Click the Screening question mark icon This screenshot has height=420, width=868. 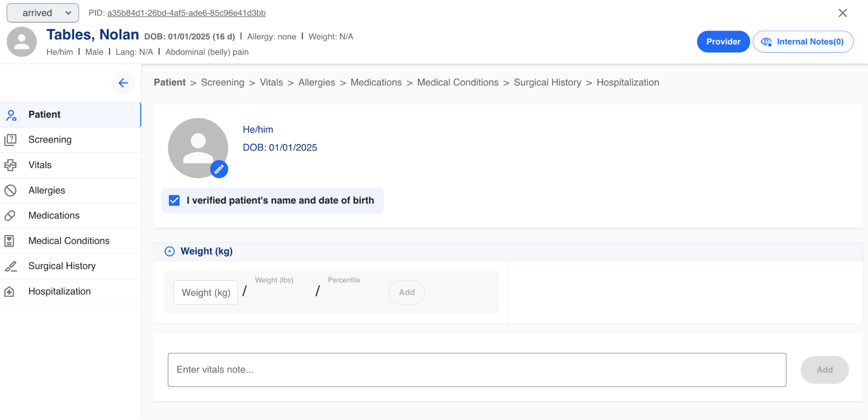(x=10, y=140)
